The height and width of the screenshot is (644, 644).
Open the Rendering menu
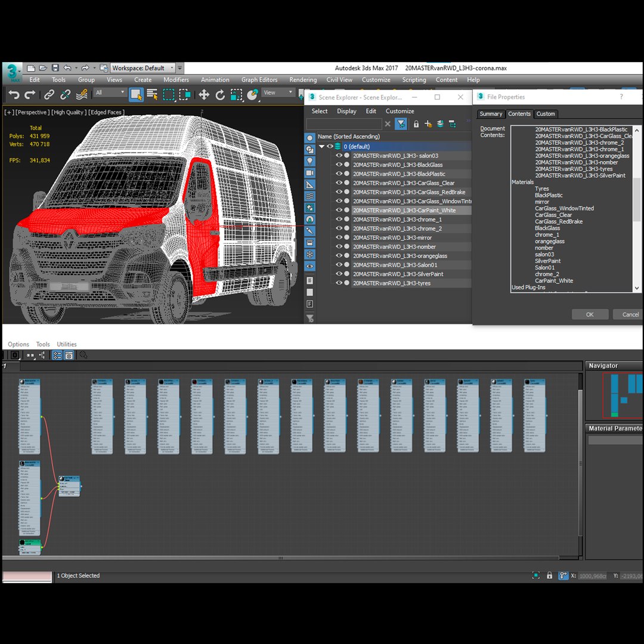coord(303,80)
